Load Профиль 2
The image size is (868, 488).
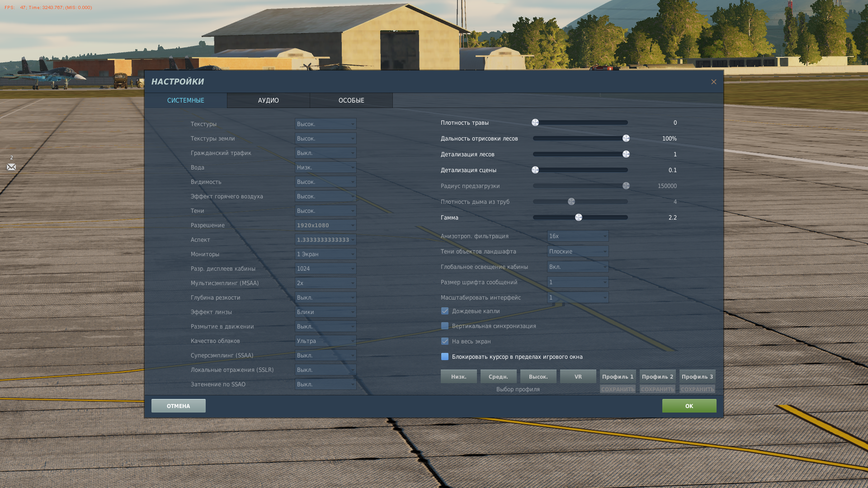point(658,376)
